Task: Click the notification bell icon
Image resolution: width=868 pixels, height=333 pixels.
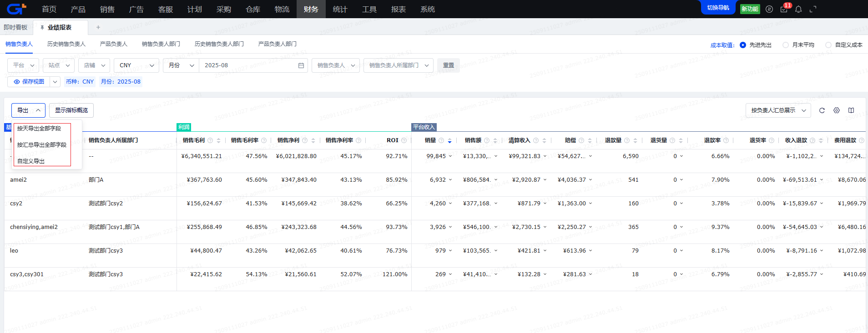Action: tap(798, 9)
